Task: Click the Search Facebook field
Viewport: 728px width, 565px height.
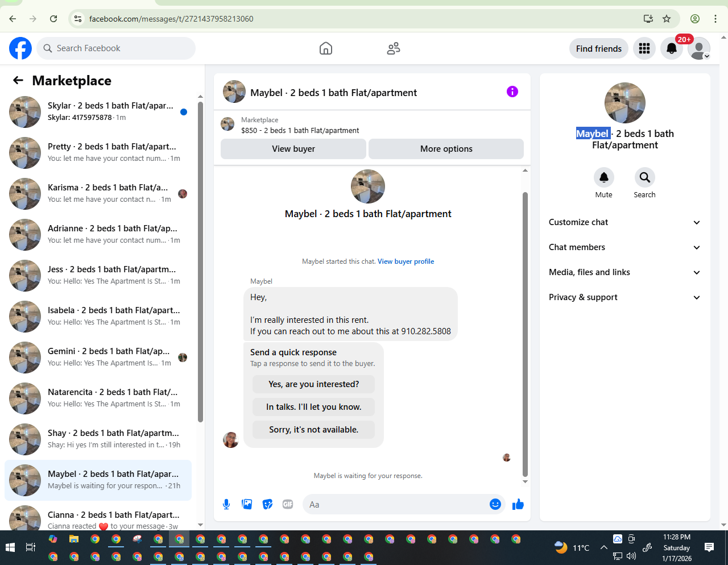Action: (x=116, y=48)
